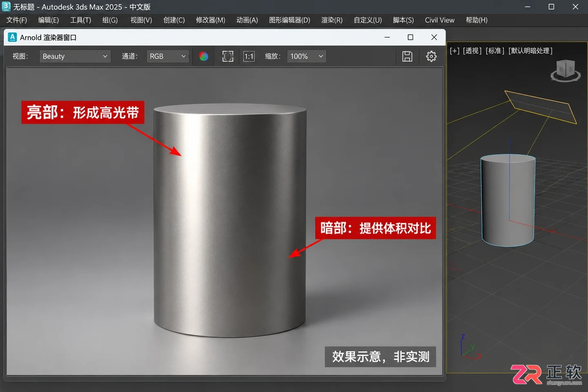Screen dimensions: 588x392
Task: Maximize the Arnold render window
Action: [410, 37]
